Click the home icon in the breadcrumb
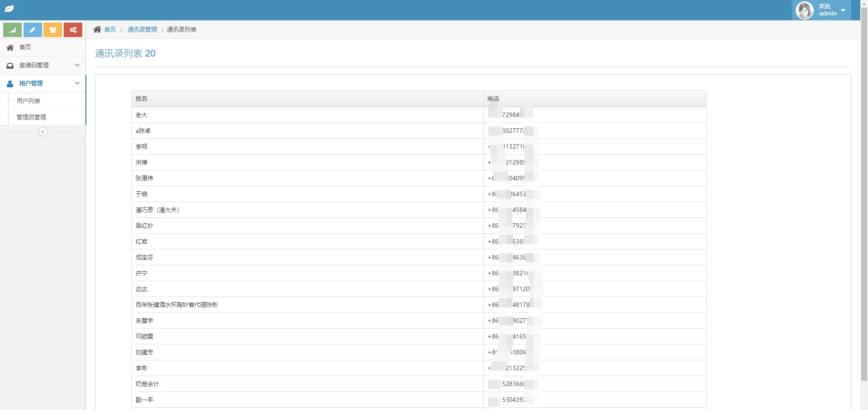This screenshot has height=410, width=868. pos(97,29)
